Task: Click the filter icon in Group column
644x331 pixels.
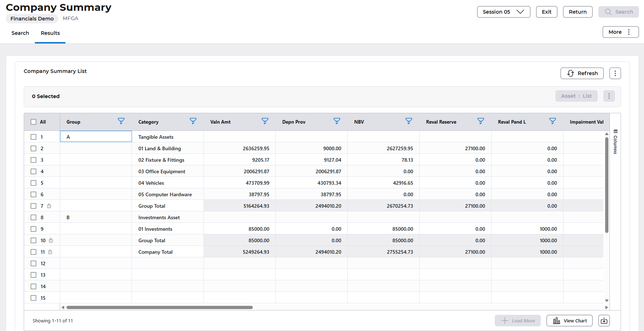Action: point(121,121)
